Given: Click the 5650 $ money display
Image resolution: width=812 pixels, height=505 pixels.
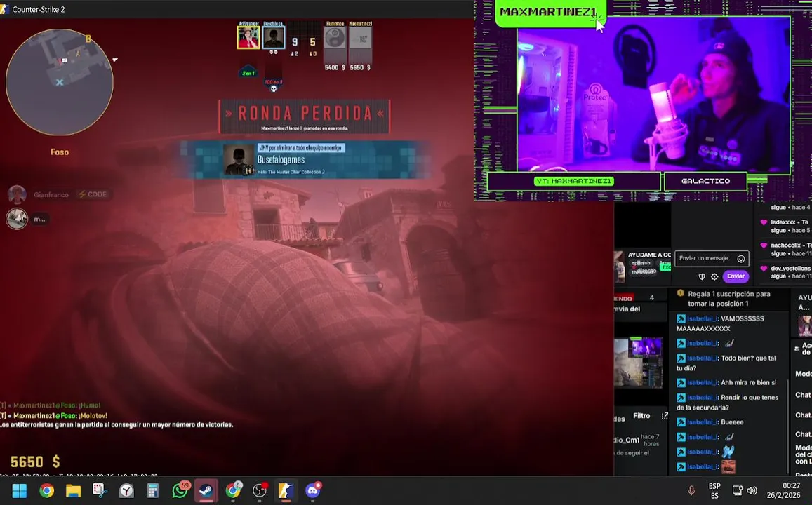Looking at the screenshot, I should [35, 462].
